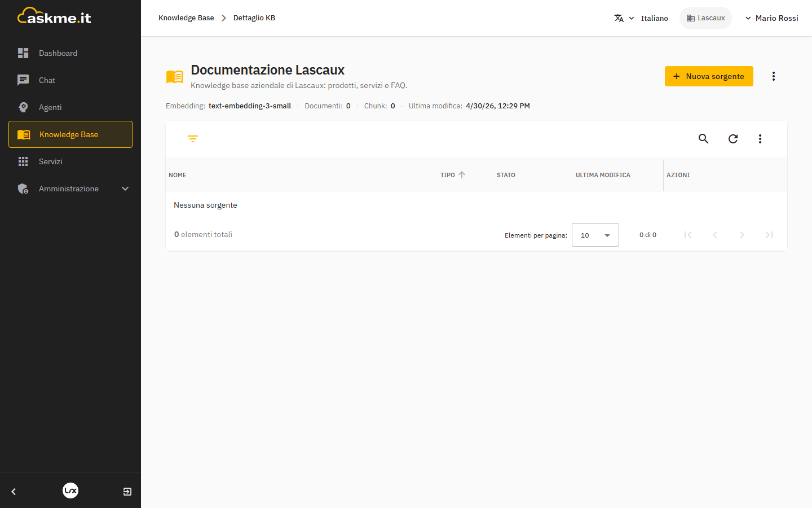Go to Agenti in sidebar
Image resolution: width=812 pixels, height=508 pixels.
click(70, 107)
